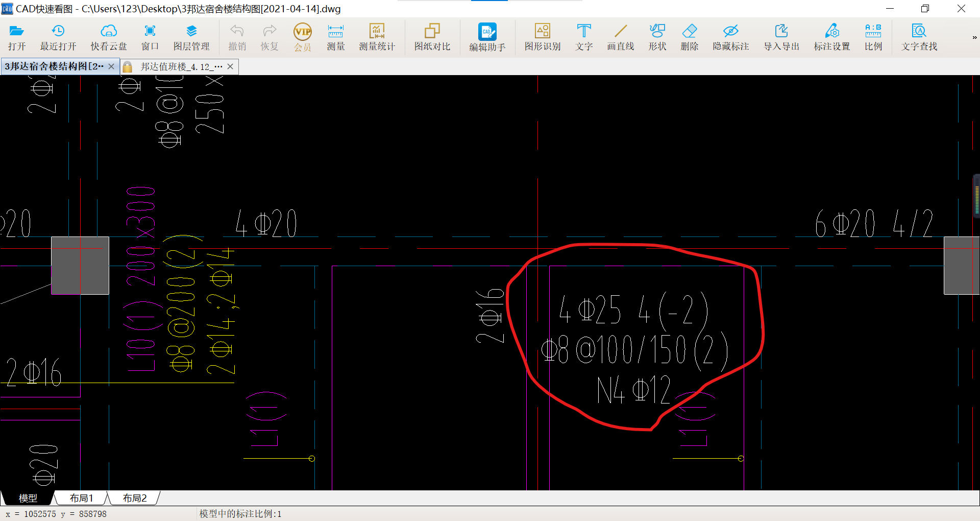The height and width of the screenshot is (521, 980).
Task: Launch 图纸对比 drawing comparison
Action: point(432,37)
